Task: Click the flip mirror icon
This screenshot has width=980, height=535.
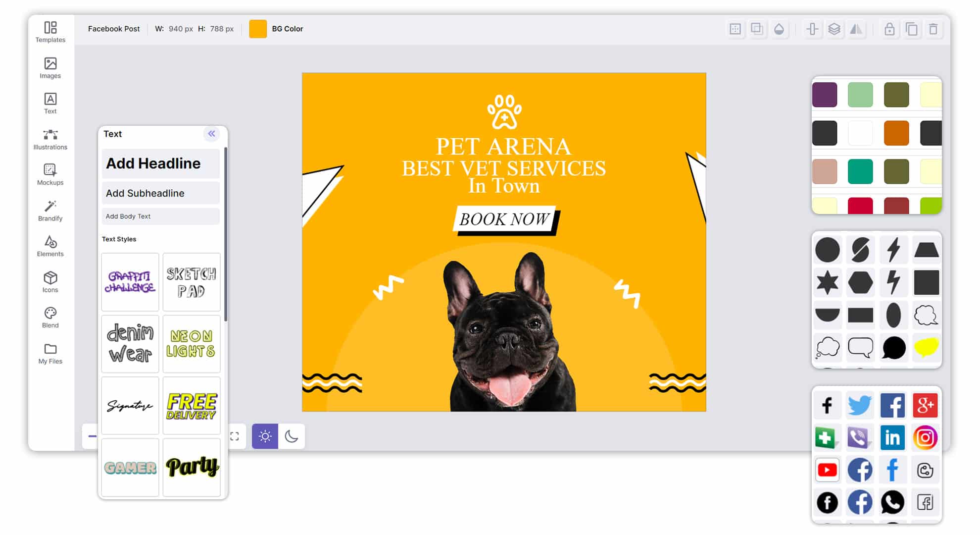Action: 856,29
